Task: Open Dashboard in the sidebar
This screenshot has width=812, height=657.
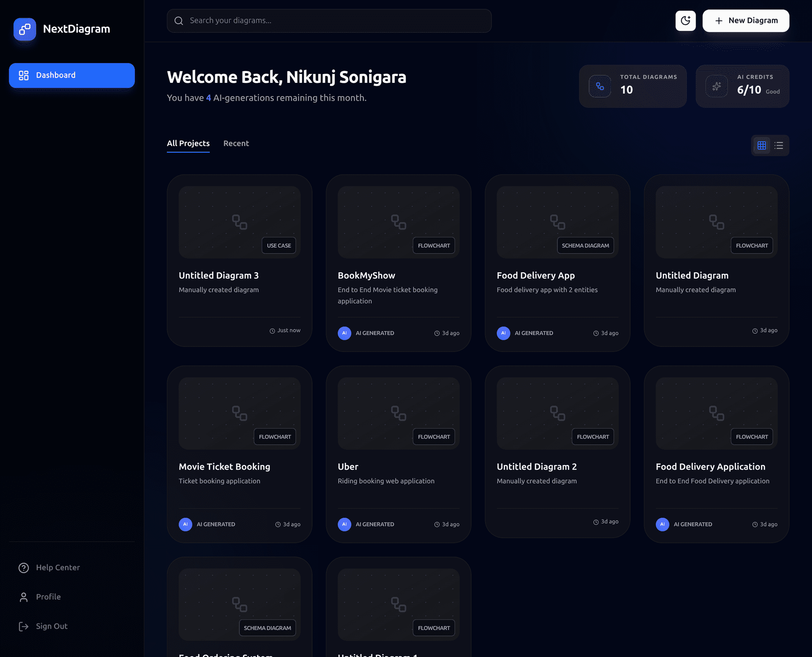Action: tap(72, 75)
